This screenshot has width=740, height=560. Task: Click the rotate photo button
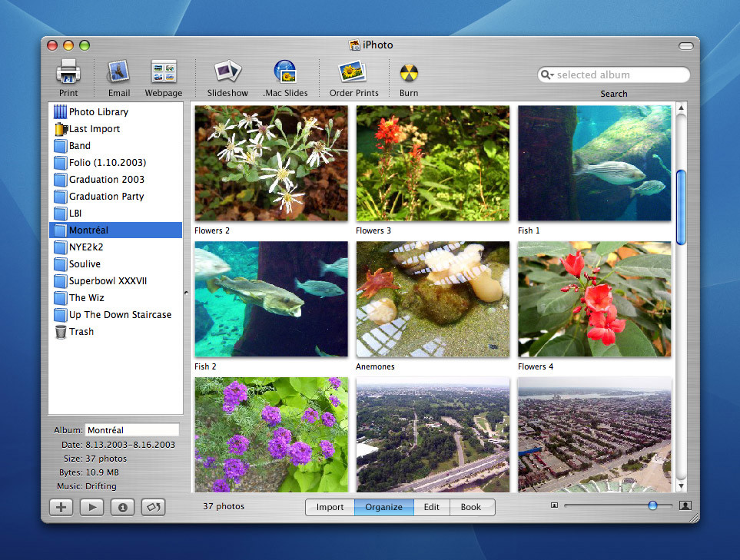pos(154,507)
